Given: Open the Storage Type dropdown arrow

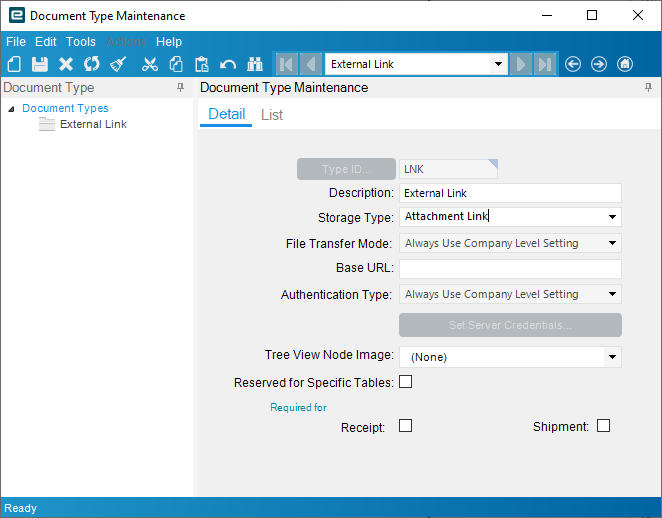Looking at the screenshot, I should coord(612,217).
